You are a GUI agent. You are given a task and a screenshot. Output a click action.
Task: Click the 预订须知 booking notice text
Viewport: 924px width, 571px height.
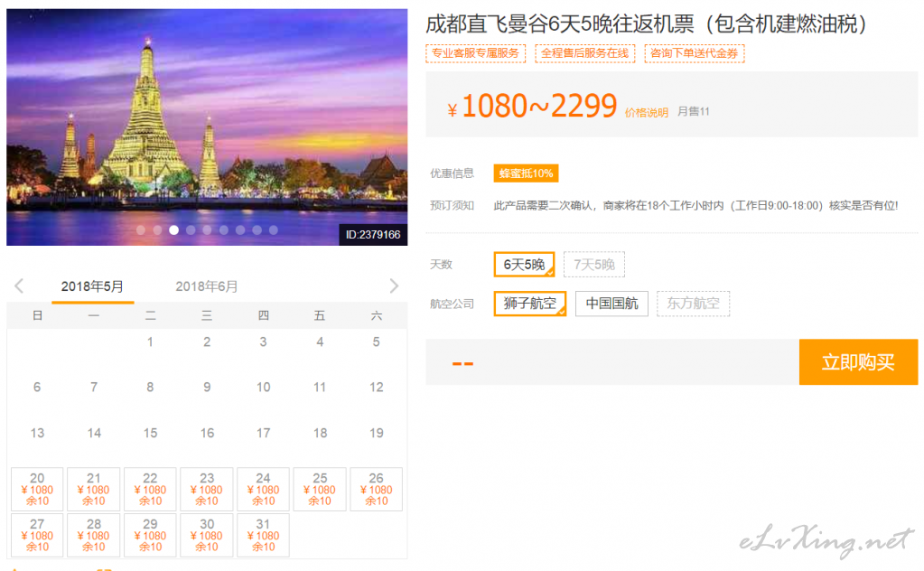[x=452, y=206]
